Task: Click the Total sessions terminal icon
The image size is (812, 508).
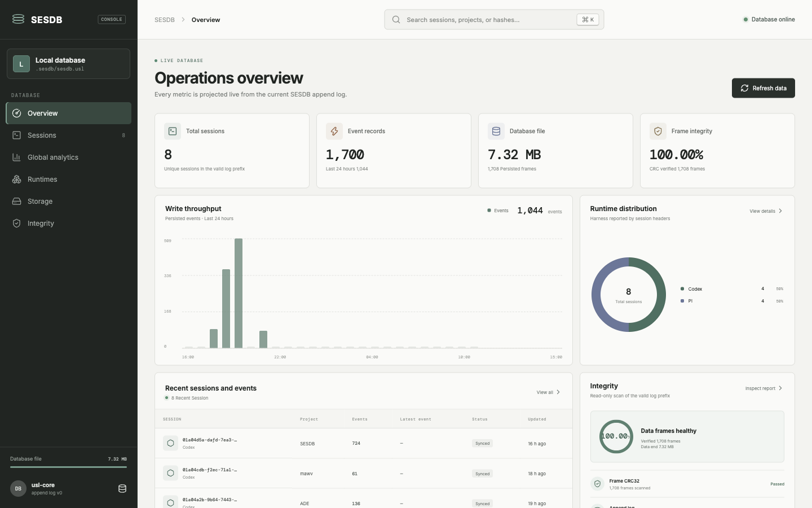Action: click(x=173, y=131)
